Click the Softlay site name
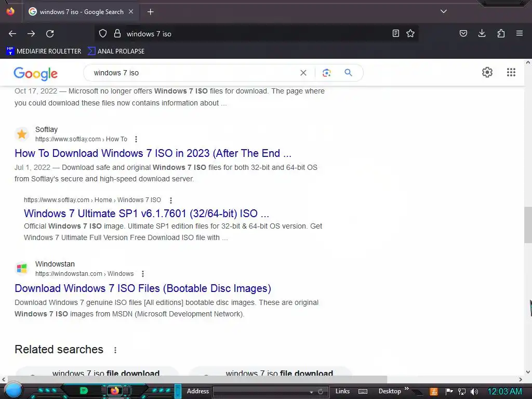Image resolution: width=532 pixels, height=399 pixels. (46, 129)
